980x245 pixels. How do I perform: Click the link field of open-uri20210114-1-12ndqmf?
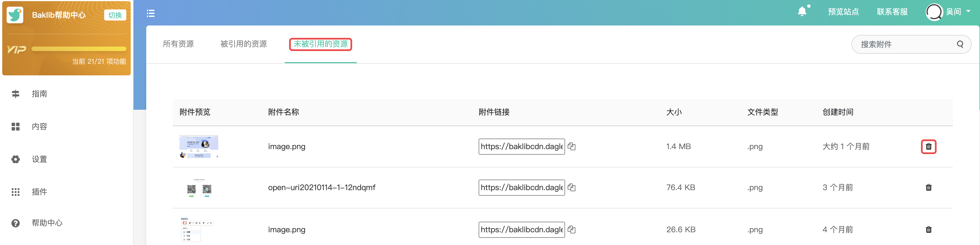click(522, 187)
